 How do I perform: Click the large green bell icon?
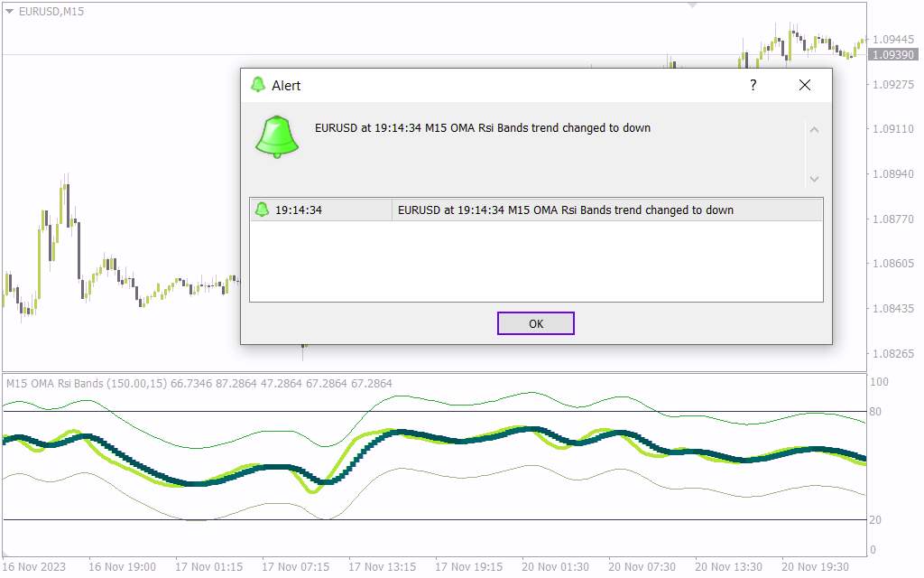tap(278, 137)
